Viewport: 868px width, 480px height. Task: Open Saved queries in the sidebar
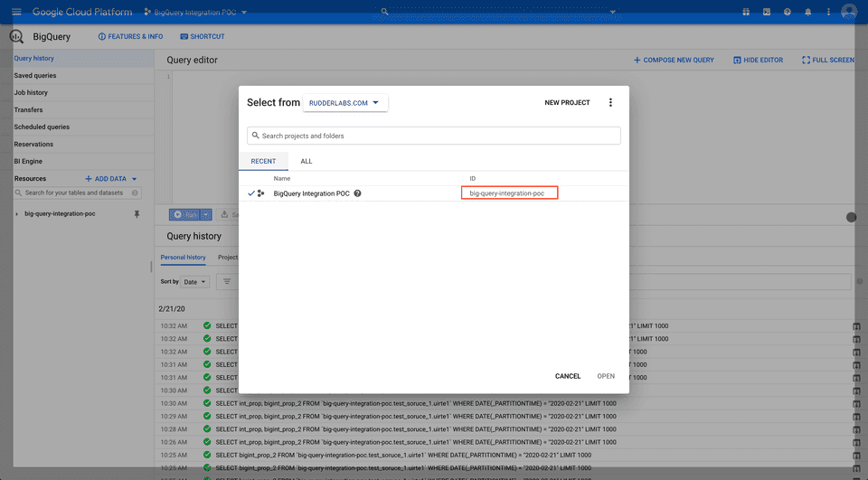click(x=35, y=76)
